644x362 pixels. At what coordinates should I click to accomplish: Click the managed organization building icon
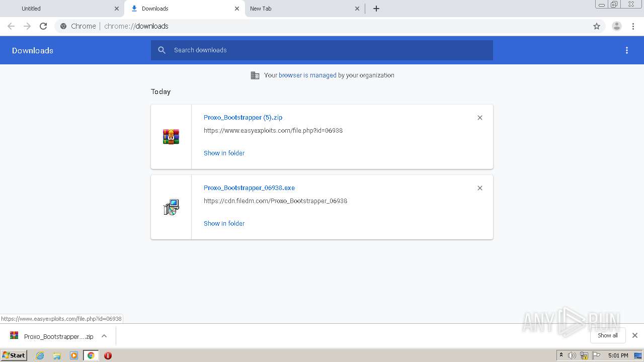pyautogui.click(x=255, y=75)
